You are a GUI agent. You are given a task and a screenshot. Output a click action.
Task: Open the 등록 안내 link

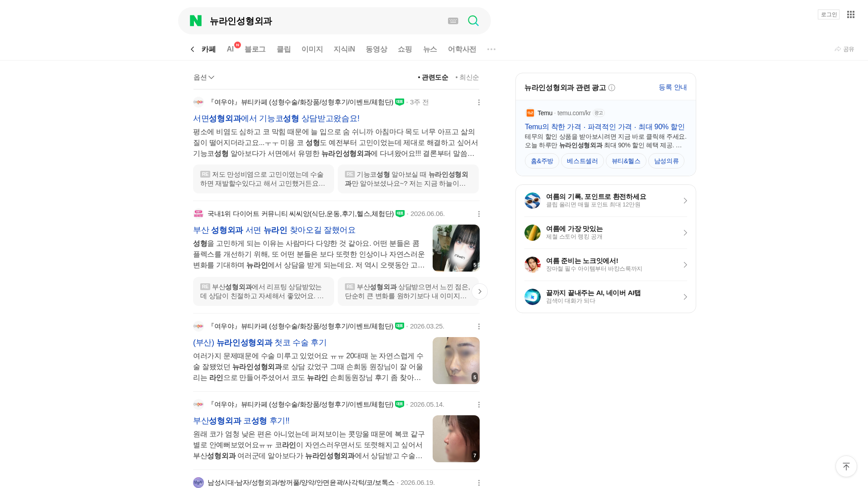click(x=673, y=88)
